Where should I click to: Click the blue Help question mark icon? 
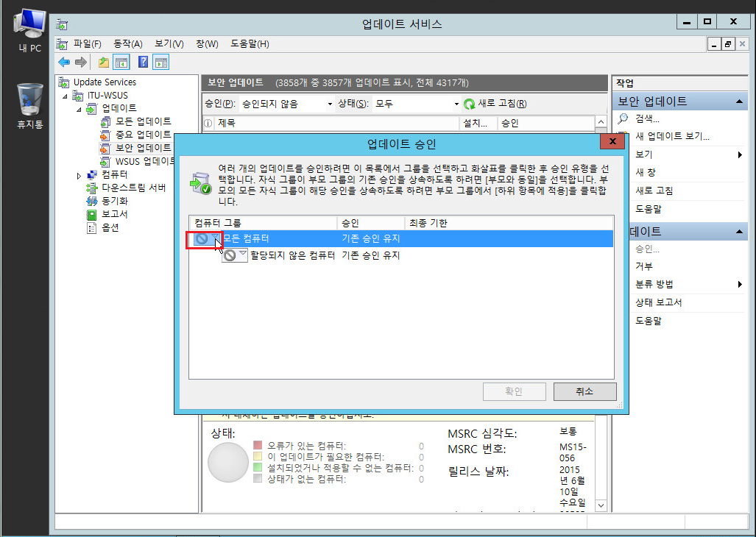coord(144,63)
